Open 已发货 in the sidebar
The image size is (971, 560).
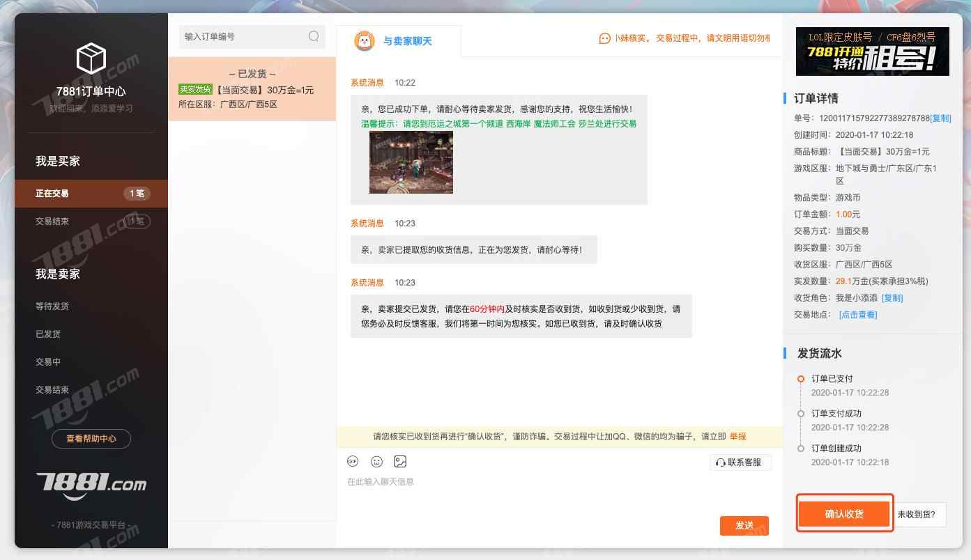[48, 334]
